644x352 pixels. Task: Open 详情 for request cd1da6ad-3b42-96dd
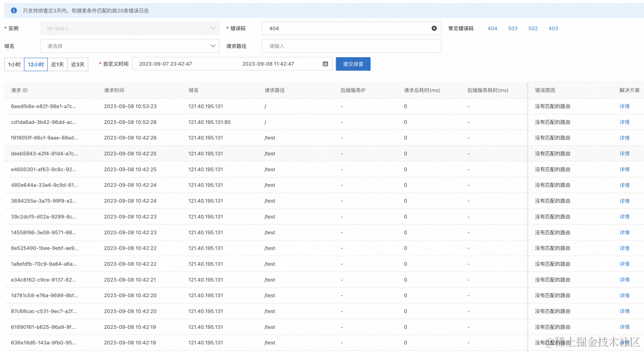pos(624,122)
